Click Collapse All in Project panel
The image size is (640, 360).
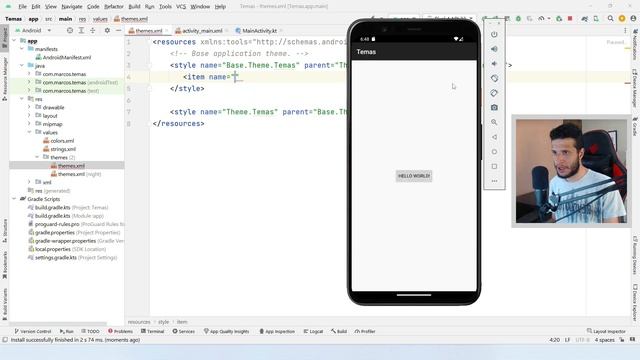pyautogui.click(x=93, y=31)
